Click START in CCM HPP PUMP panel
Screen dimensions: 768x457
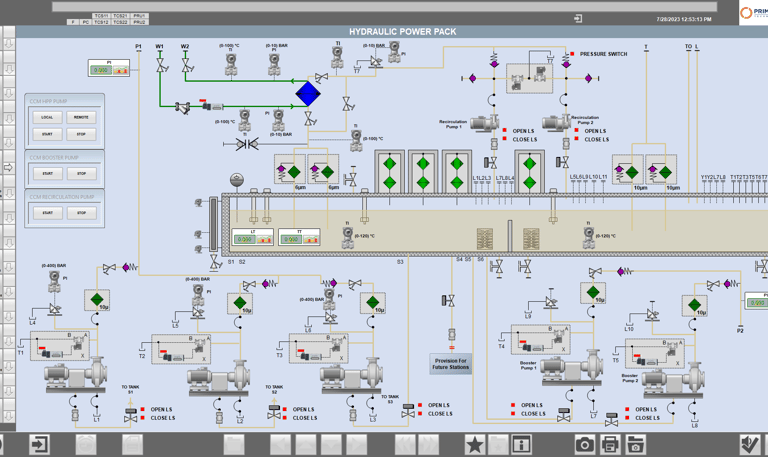click(48, 134)
